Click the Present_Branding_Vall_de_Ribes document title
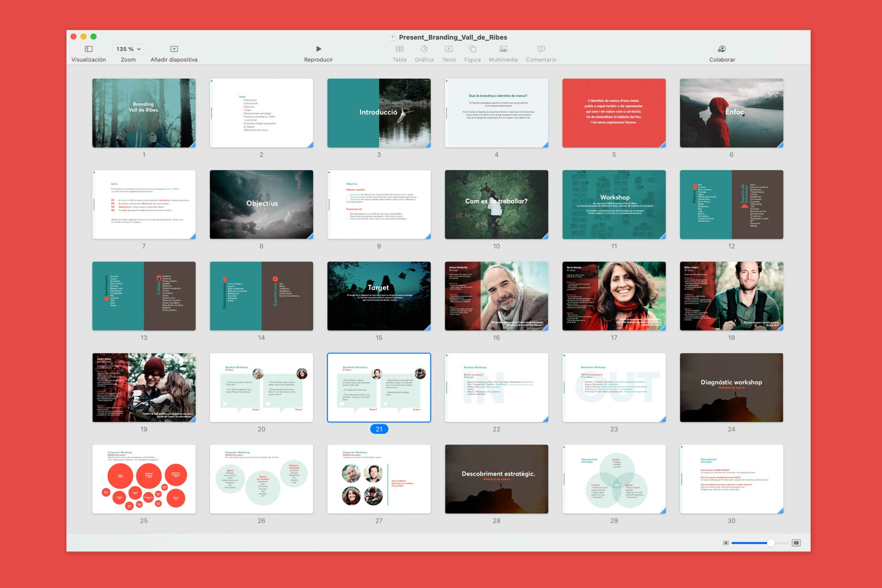This screenshot has width=882, height=588. pyautogui.click(x=453, y=37)
